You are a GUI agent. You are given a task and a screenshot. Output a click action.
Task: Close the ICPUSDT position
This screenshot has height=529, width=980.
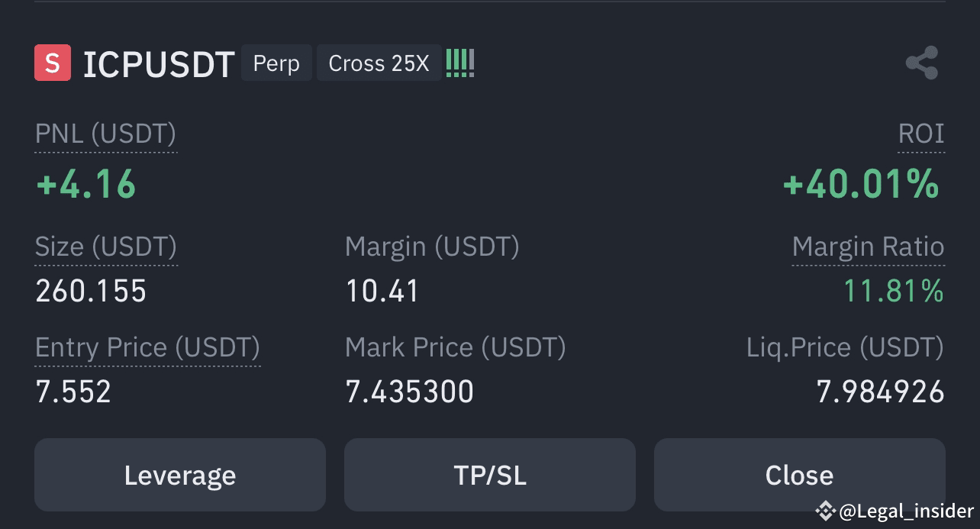click(x=799, y=475)
